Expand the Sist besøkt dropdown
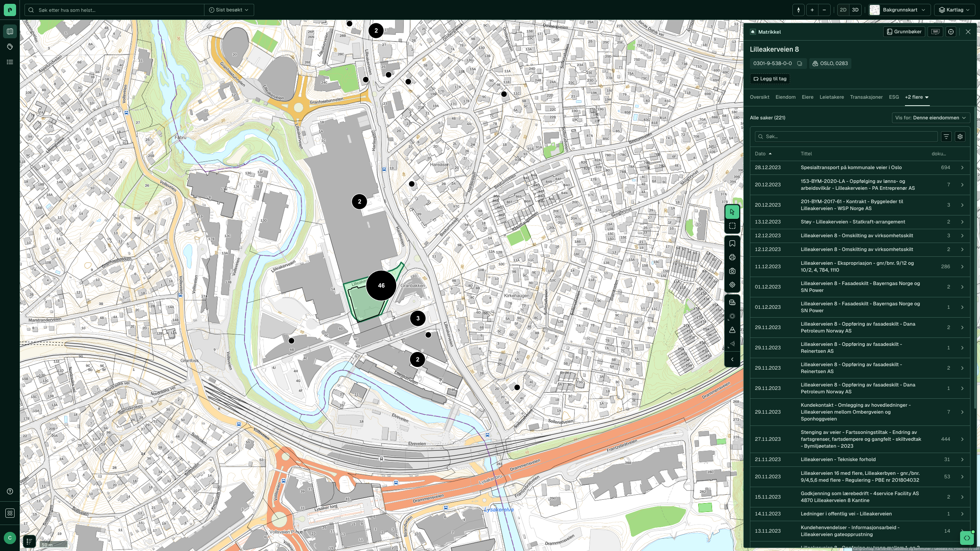 coord(229,10)
